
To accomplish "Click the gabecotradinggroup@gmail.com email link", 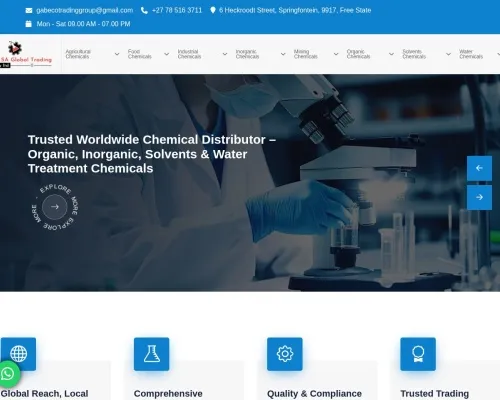I will click(85, 11).
